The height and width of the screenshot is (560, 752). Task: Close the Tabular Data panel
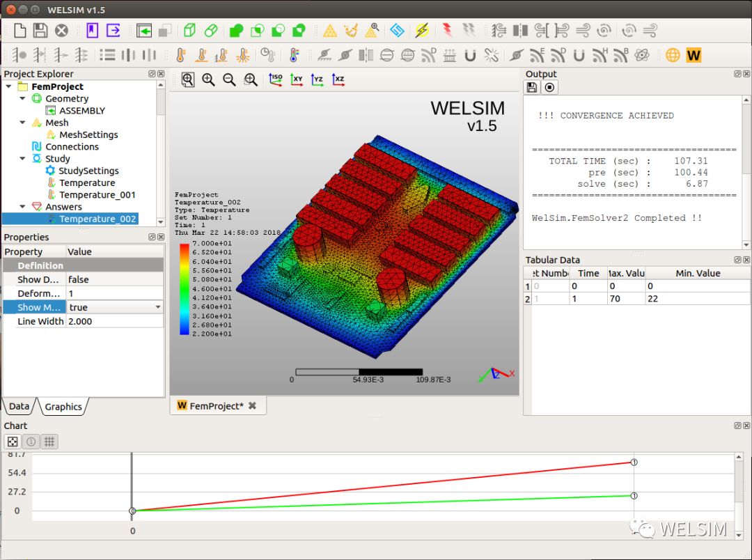pyautogui.click(x=746, y=260)
